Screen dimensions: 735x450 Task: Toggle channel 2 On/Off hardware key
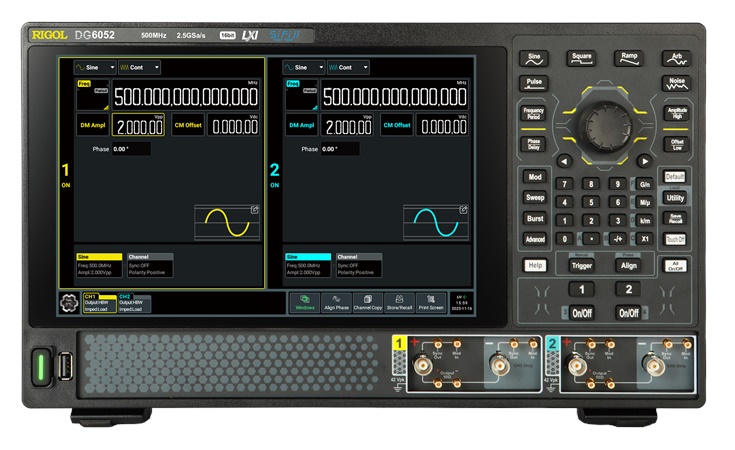629,313
